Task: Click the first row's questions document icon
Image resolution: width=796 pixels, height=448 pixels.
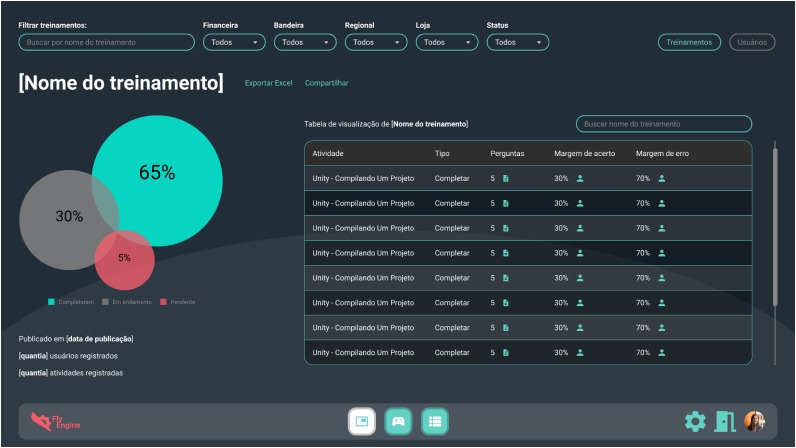Action: coord(506,178)
